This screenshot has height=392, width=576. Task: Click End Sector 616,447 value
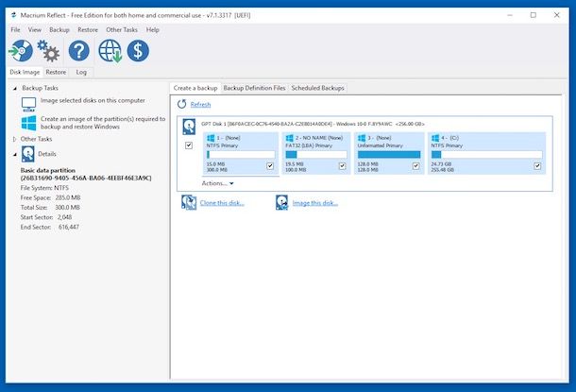coord(69,228)
